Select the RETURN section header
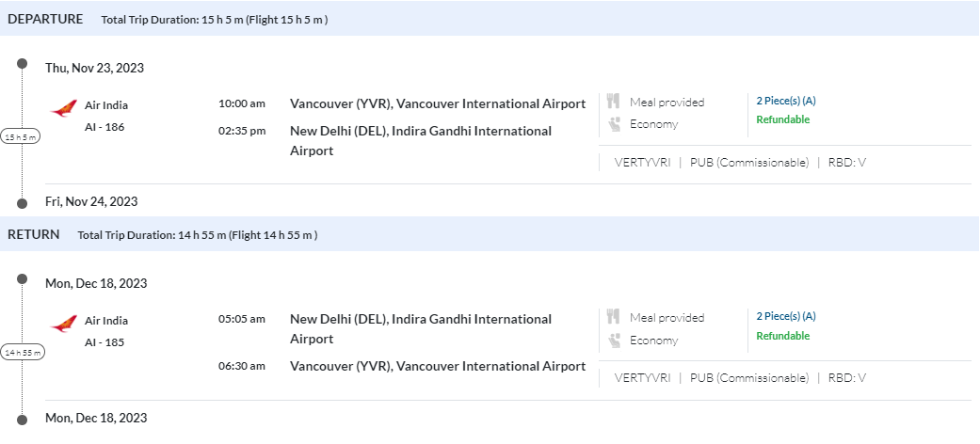980x444 pixels. [34, 234]
